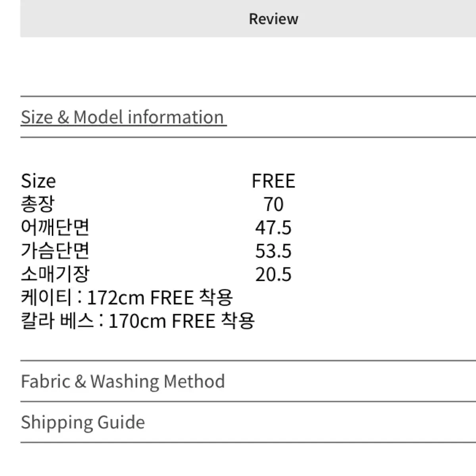
Task: Click the Size row label
Action: pos(38,181)
